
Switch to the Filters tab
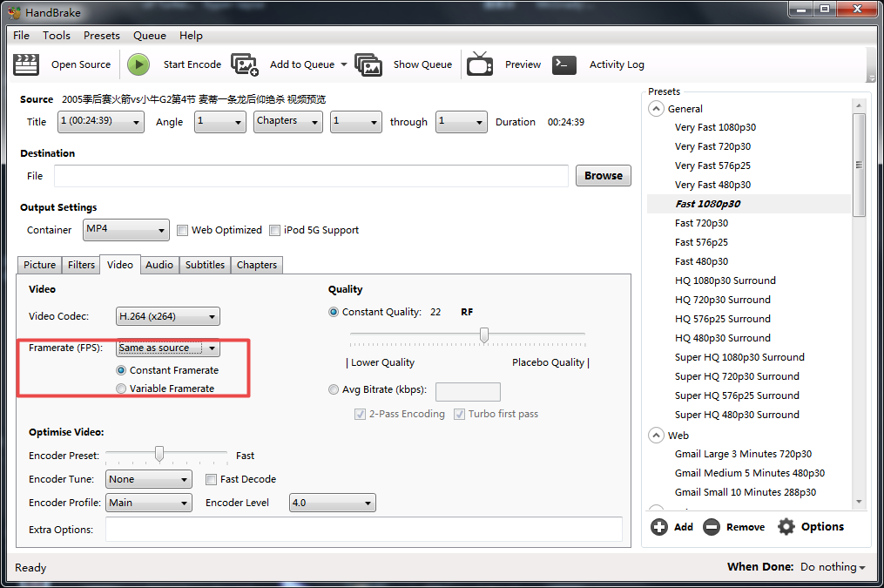coord(81,265)
